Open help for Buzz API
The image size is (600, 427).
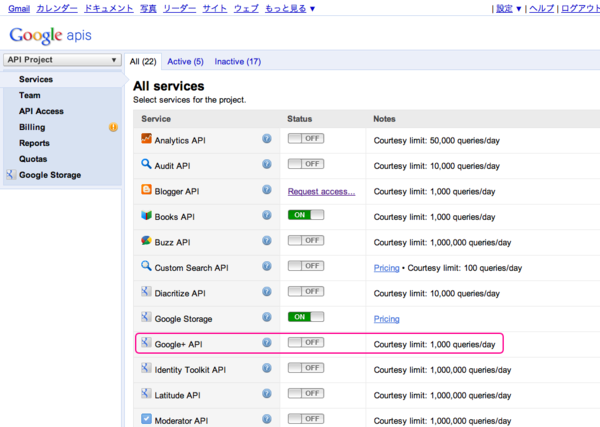pos(267,241)
